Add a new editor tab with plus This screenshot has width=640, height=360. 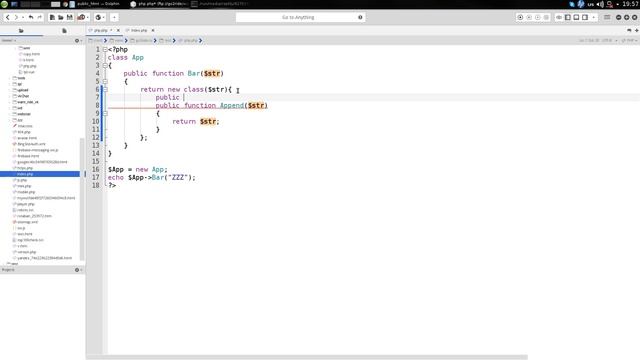coord(636,30)
